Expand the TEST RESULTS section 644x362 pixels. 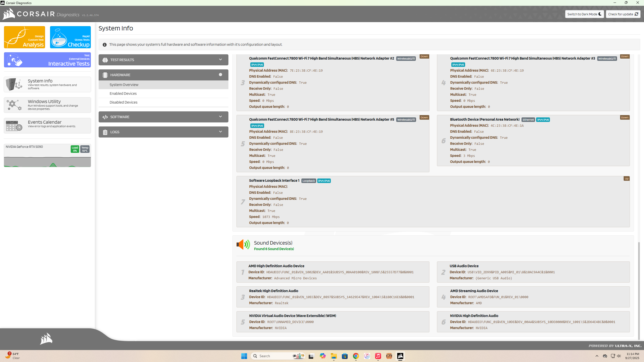point(220,60)
